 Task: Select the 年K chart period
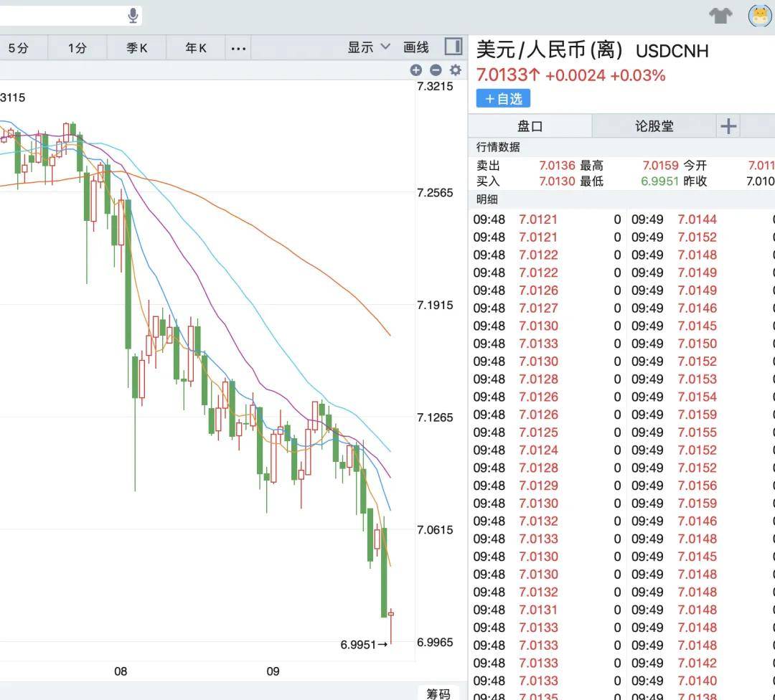(196, 48)
